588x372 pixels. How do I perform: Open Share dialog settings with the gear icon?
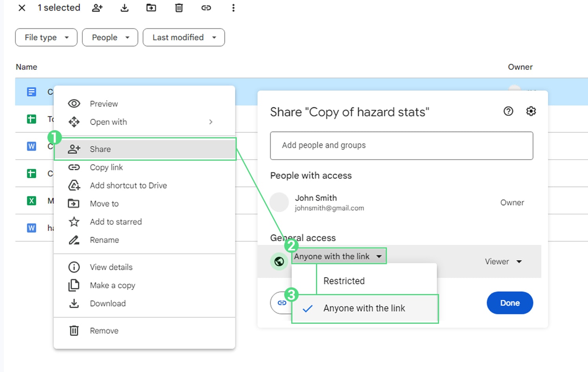pos(531,111)
